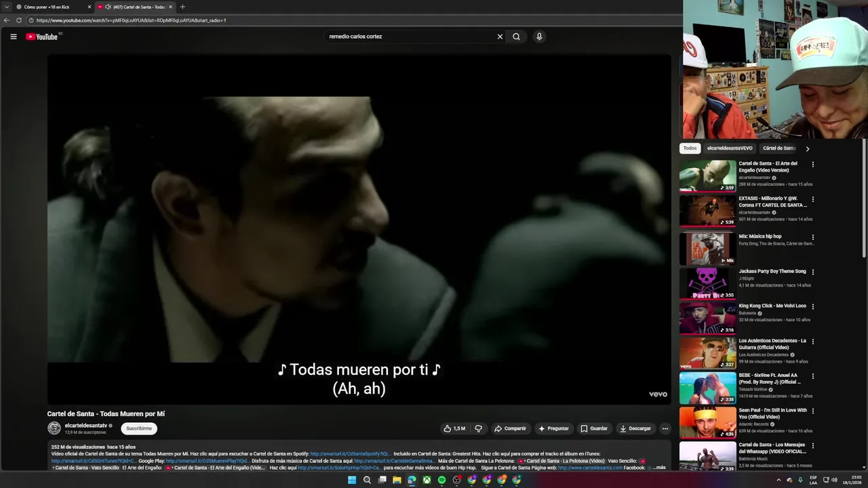The width and height of the screenshot is (868, 488).
Task: Open the YouTube hamburger guide menu
Action: click(x=13, y=37)
